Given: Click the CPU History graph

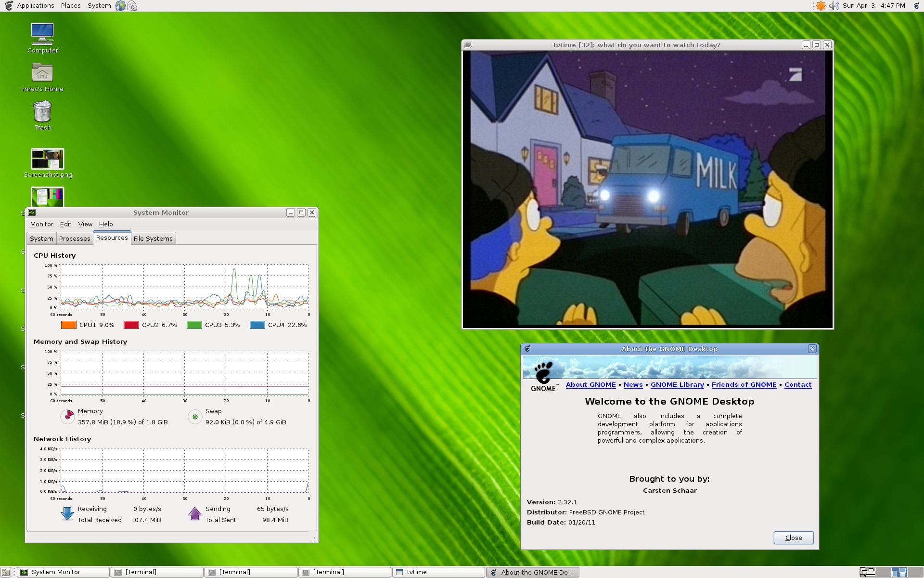Looking at the screenshot, I should coord(184,286).
